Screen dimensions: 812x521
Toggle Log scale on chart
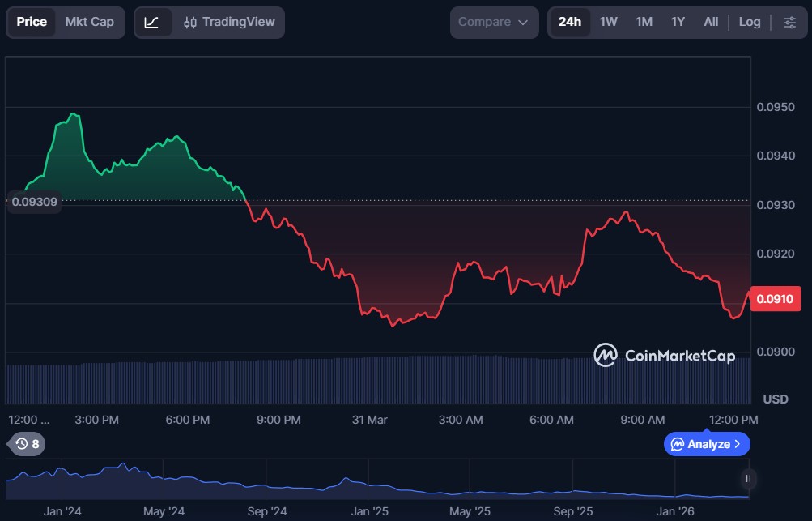pos(749,22)
